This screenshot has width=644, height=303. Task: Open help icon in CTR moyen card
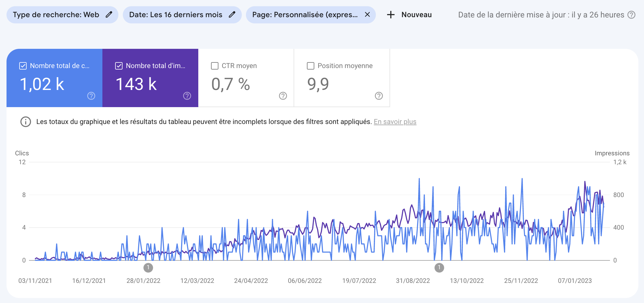click(x=283, y=96)
